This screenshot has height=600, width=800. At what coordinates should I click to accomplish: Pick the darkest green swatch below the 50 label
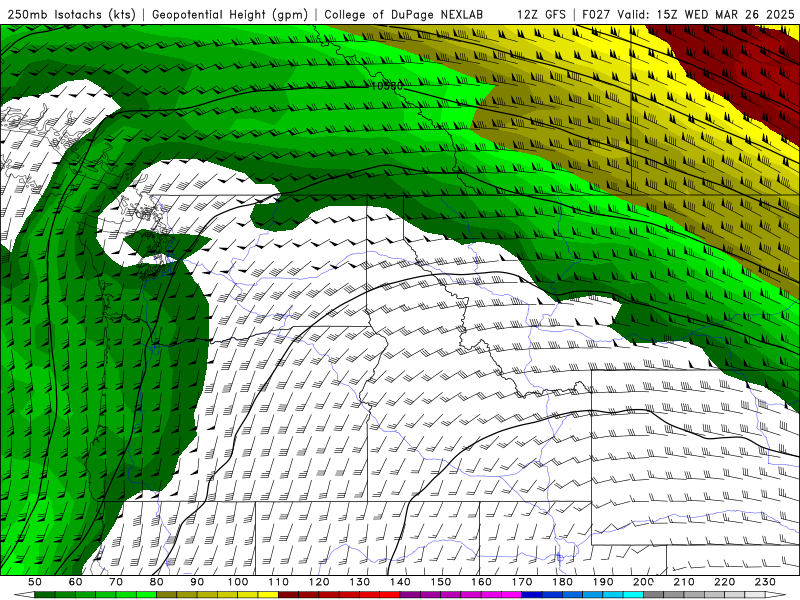[x=45, y=594]
